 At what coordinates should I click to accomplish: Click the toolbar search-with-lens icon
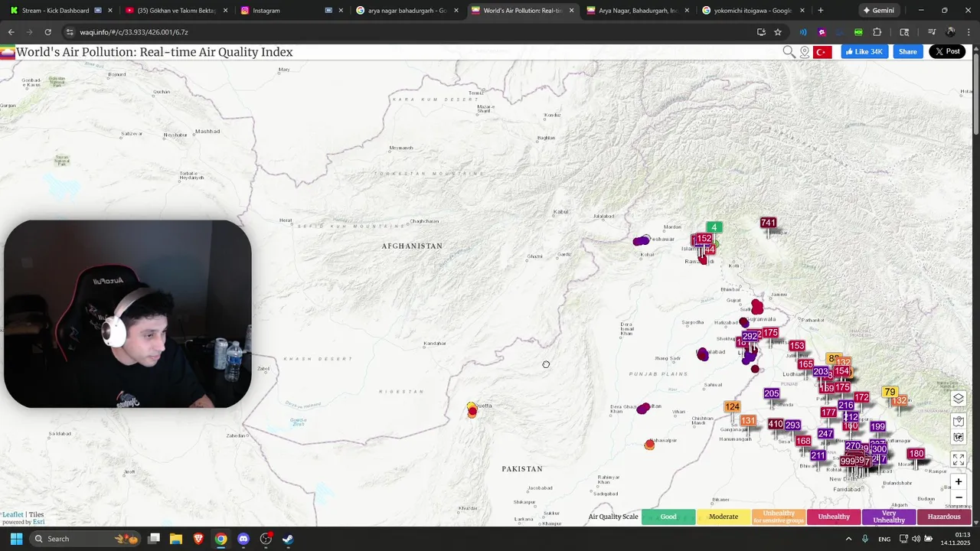pyautogui.click(x=904, y=32)
